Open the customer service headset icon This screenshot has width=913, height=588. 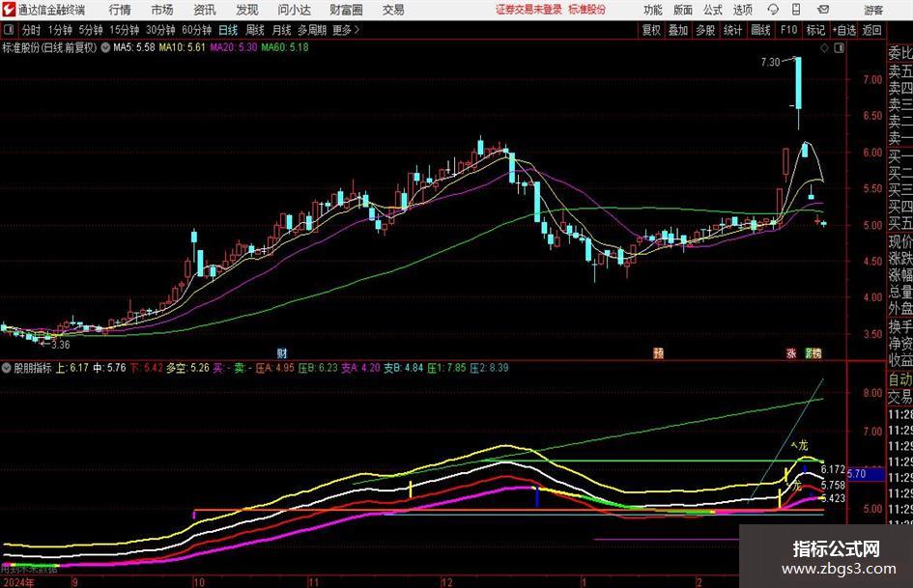[x=773, y=10]
